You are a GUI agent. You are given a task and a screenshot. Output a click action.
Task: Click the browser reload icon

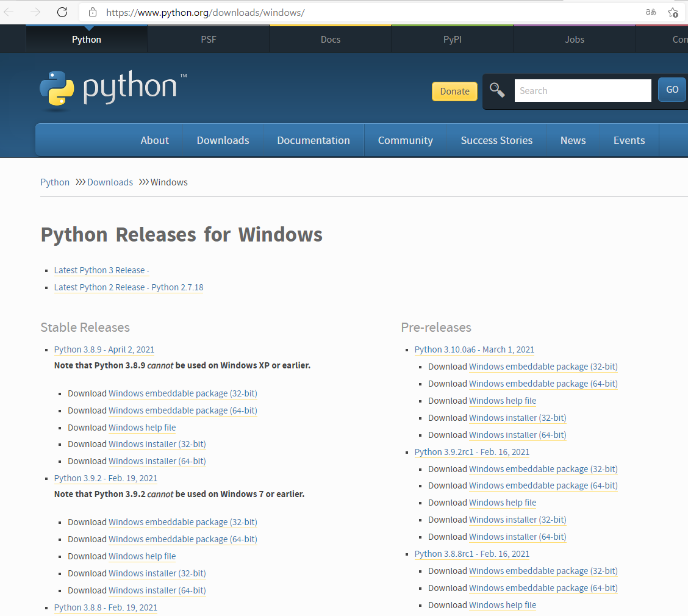point(62,12)
